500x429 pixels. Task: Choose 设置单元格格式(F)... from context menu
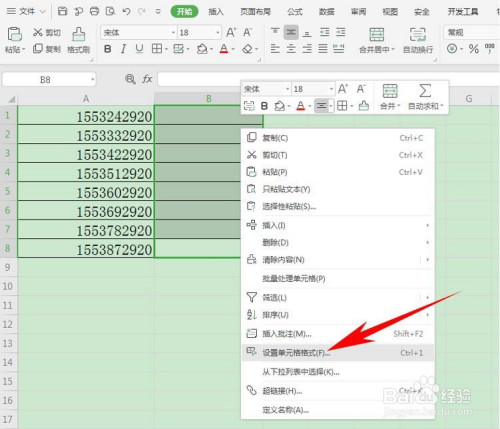(x=338, y=353)
